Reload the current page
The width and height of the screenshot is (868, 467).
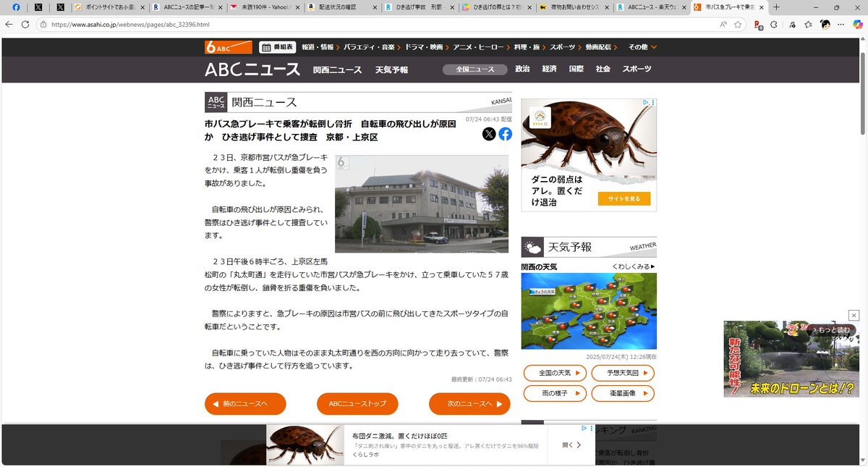tap(25, 24)
